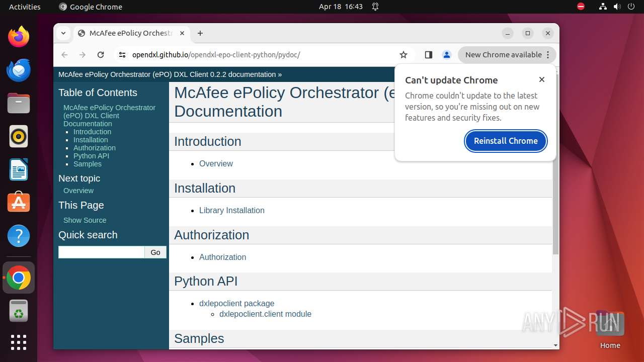Screen dimensions: 644x362
Task: Open the Chrome profile avatar
Action: (x=446, y=55)
